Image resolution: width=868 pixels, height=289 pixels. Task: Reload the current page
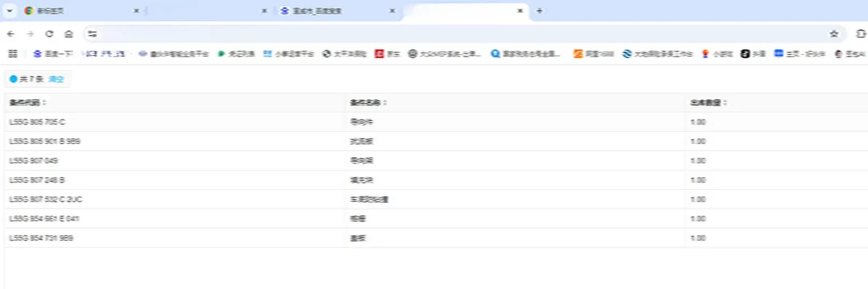[x=49, y=34]
